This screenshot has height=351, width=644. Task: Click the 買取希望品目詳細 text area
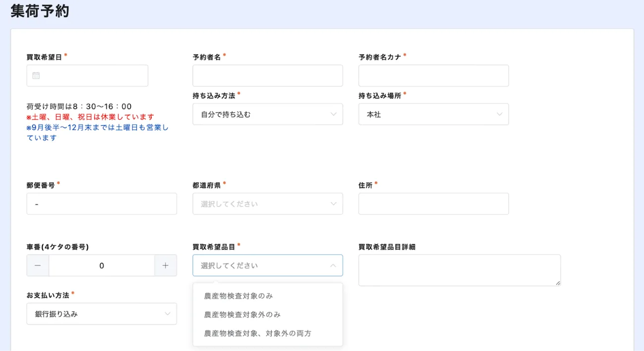459,270
